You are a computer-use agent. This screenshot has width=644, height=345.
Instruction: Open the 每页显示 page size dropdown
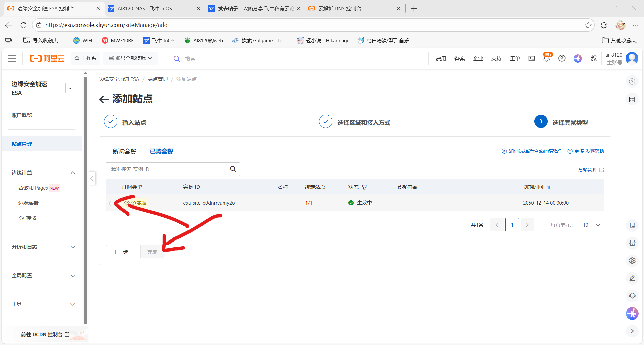click(591, 225)
